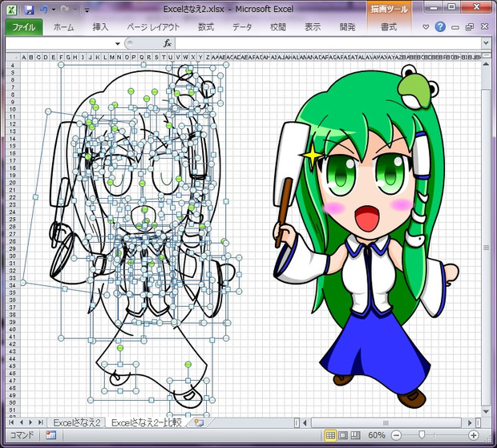Go to last sheet navigation arrow

(41, 422)
